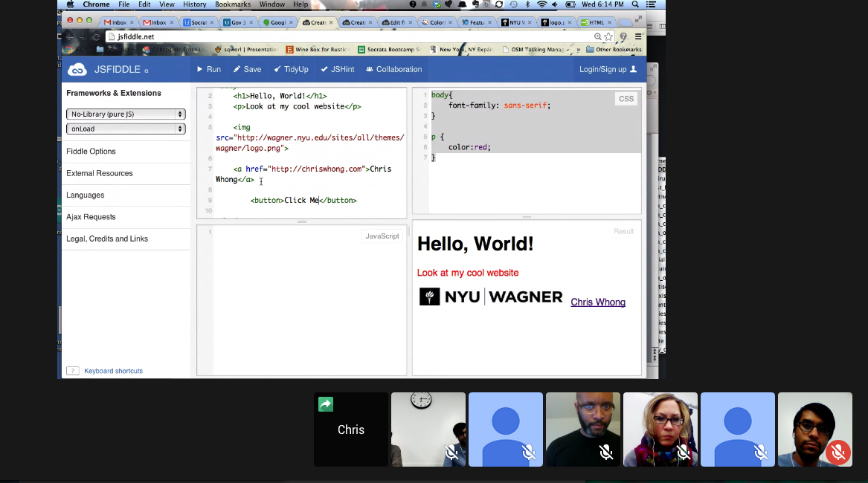
Task: Click TidyUp to format the code
Action: click(291, 69)
